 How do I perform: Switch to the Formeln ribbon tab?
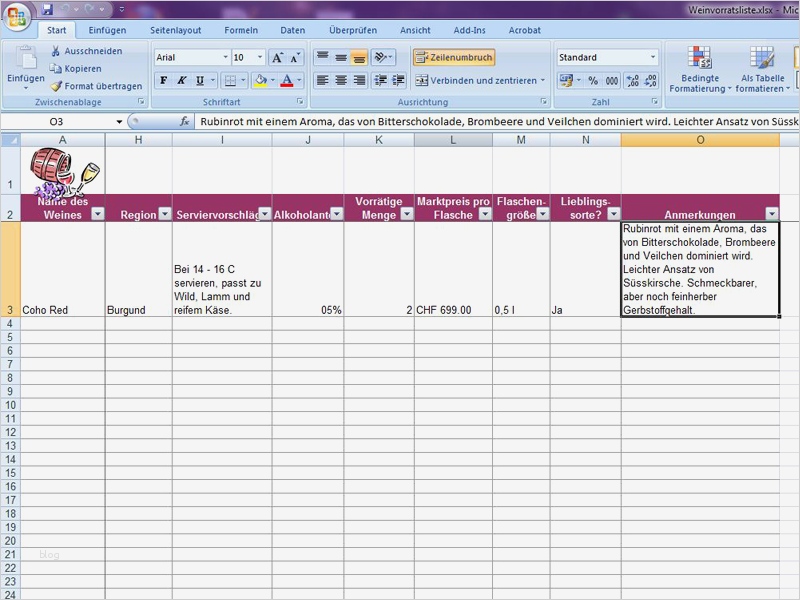pos(241,31)
